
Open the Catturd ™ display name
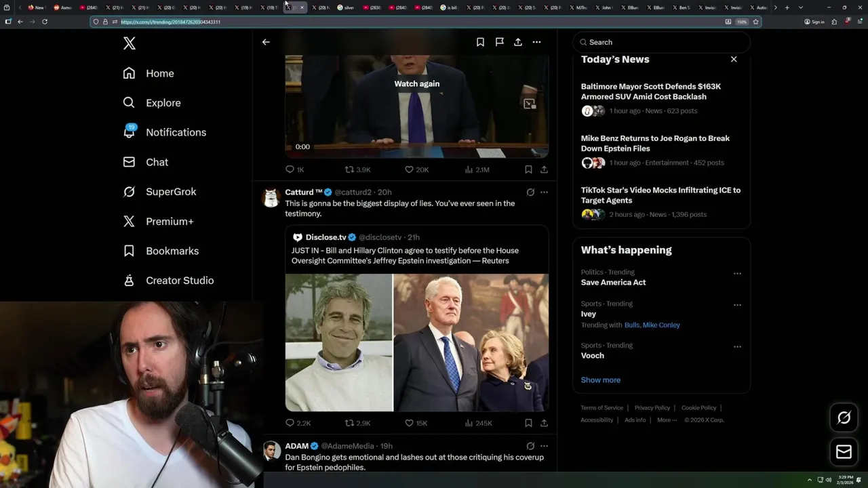click(x=304, y=192)
